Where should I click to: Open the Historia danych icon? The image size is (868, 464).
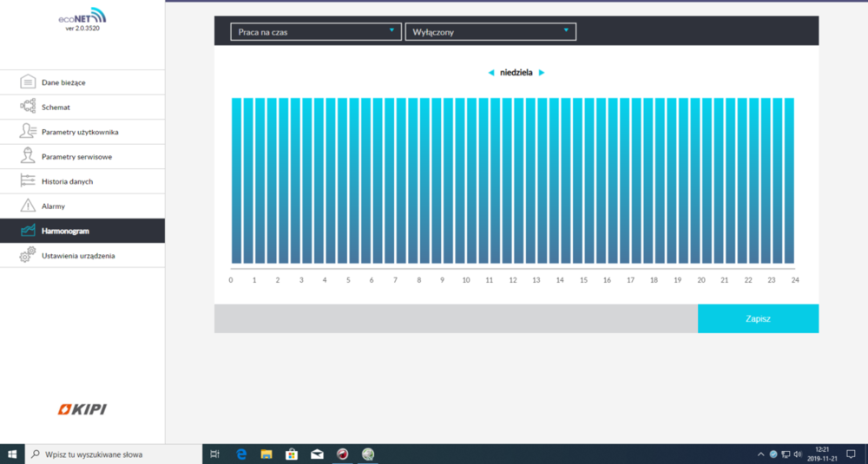[x=28, y=181]
